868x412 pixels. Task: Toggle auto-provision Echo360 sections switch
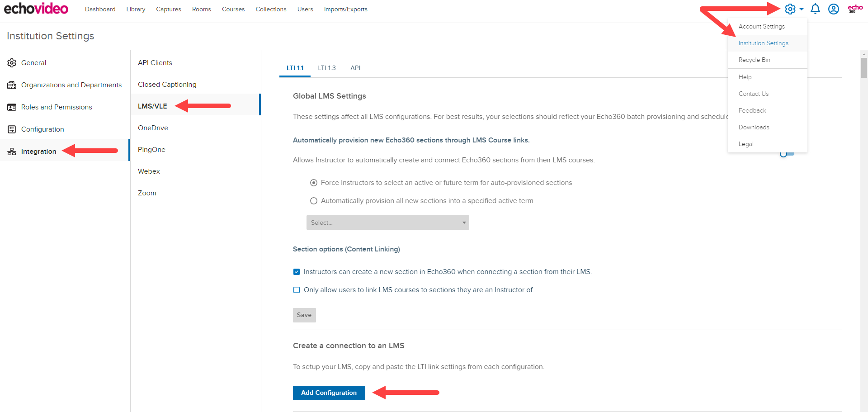coord(787,154)
